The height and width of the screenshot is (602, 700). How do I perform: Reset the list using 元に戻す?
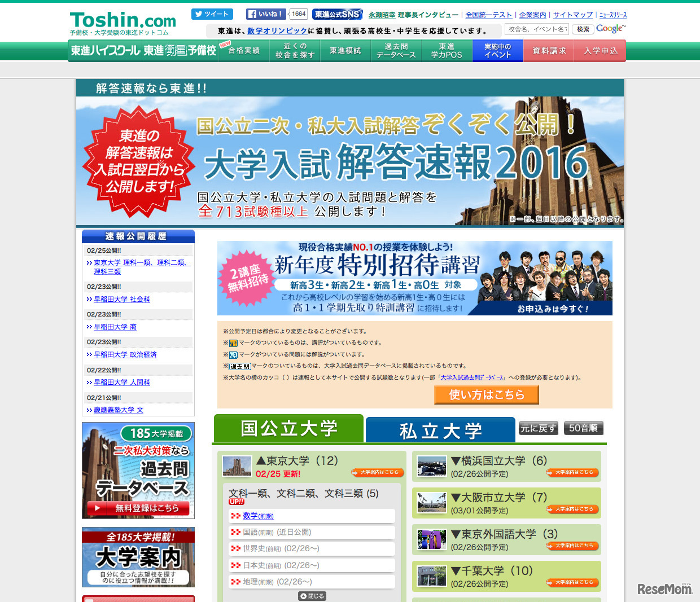coord(538,428)
